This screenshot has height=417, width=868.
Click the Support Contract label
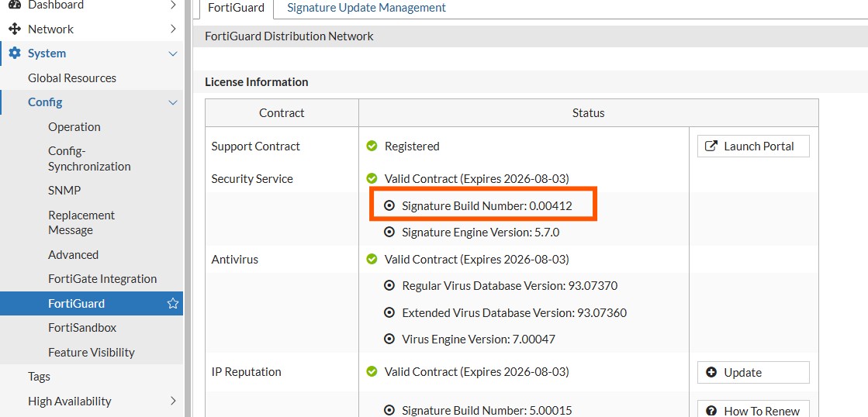point(256,146)
